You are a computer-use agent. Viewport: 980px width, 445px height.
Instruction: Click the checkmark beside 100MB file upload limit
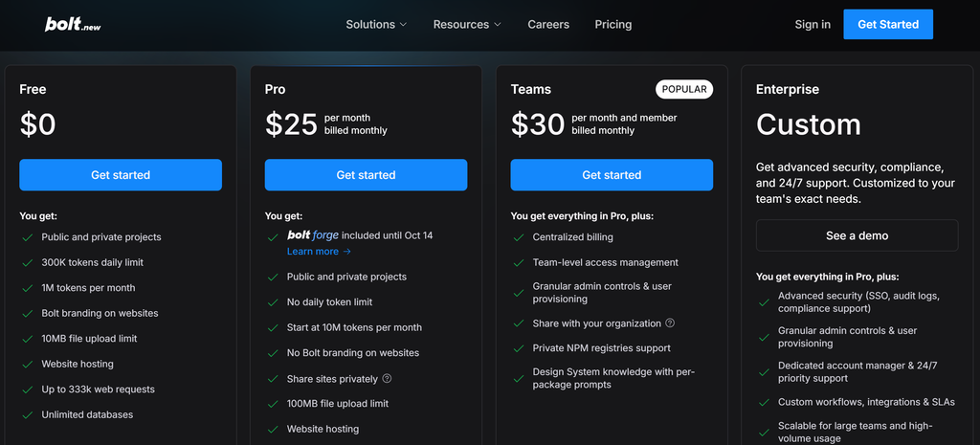273,405
